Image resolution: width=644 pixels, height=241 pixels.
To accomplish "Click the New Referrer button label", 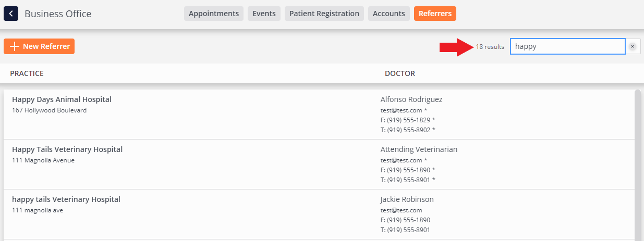I will [46, 46].
